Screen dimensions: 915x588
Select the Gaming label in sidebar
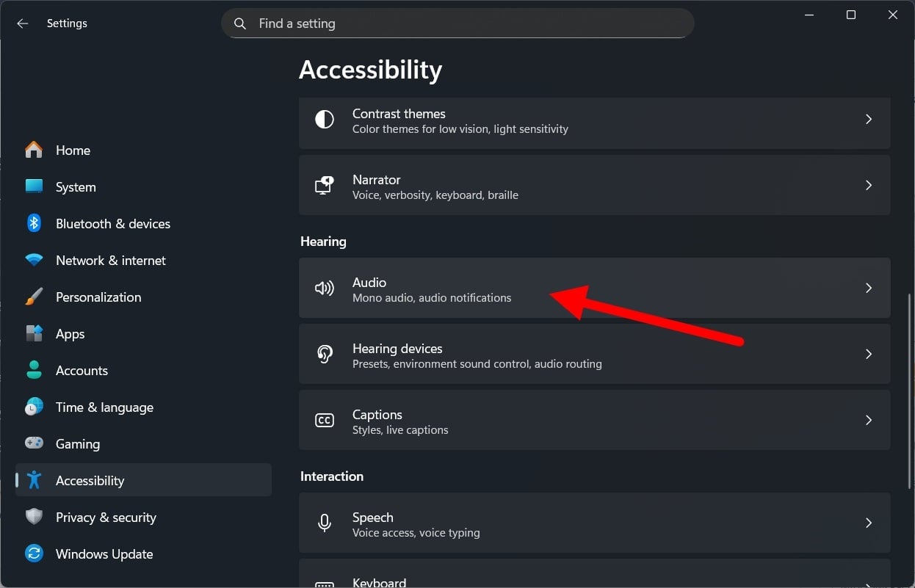pos(78,444)
